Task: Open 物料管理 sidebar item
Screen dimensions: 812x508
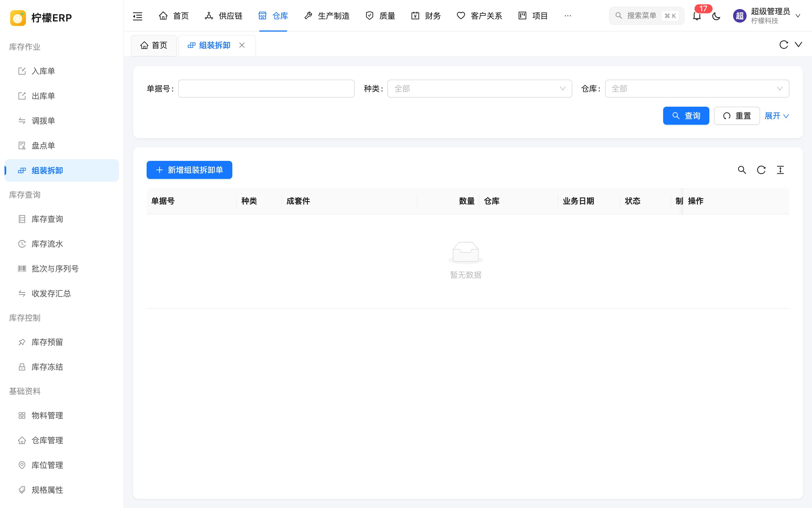Action: click(62, 416)
